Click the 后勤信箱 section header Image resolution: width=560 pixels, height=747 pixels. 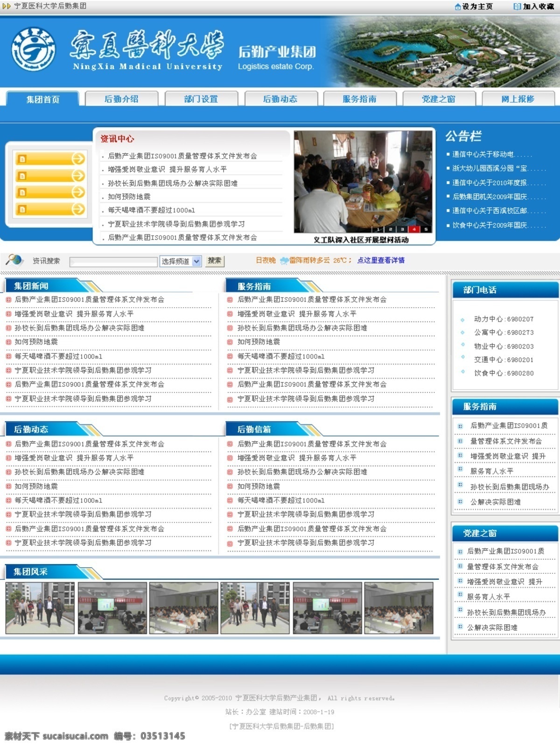pos(254,429)
